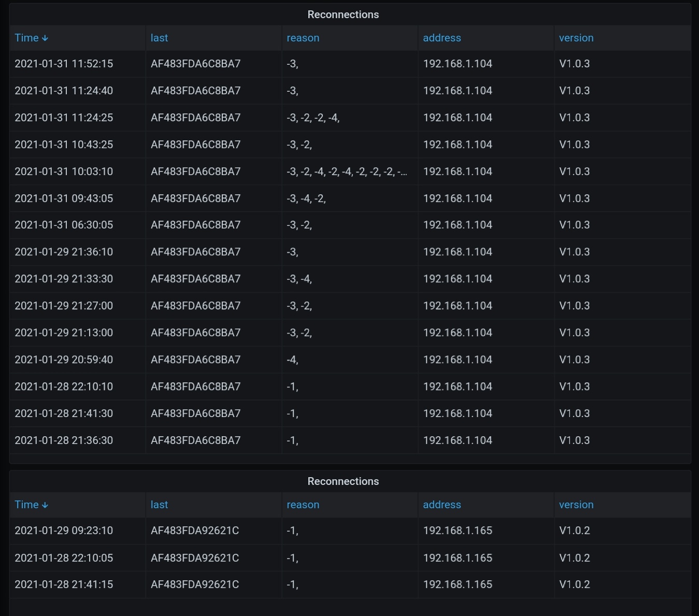Sort bottom table by last column

click(159, 505)
